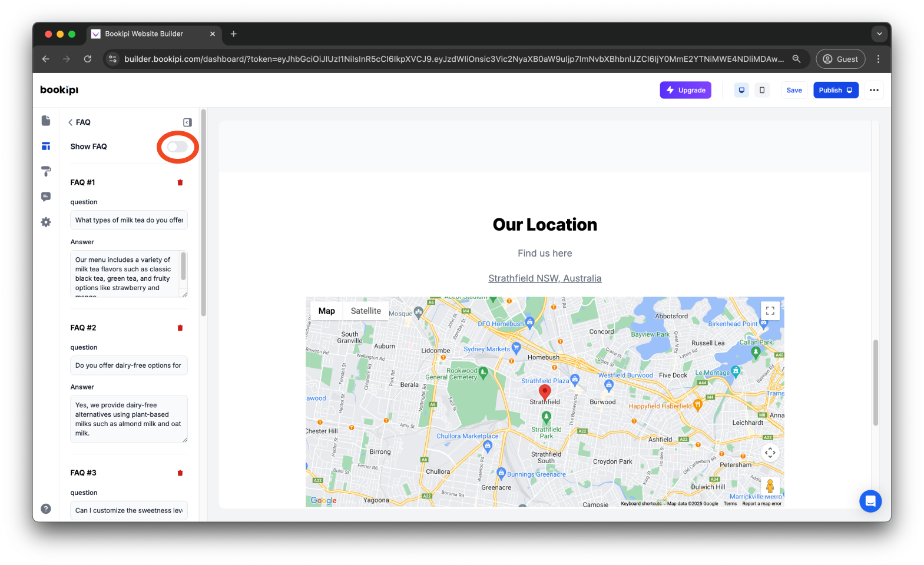Delete FAQ #3 with trash icon
924x565 pixels.
pos(180,473)
